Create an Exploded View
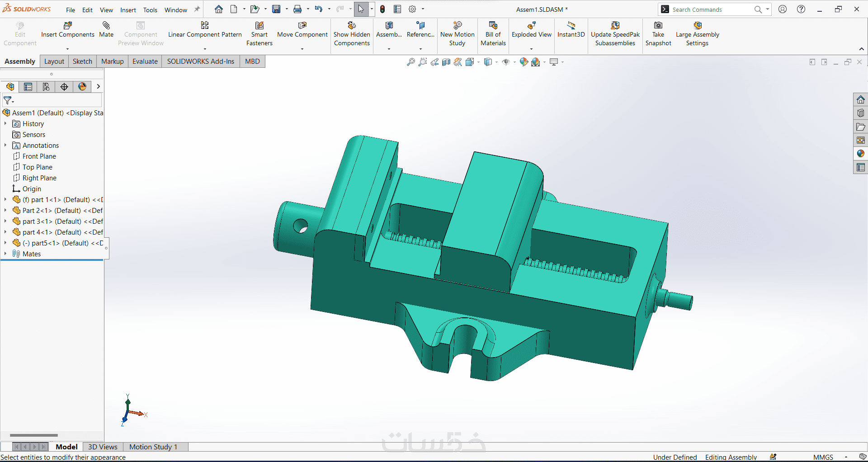The height and width of the screenshot is (462, 868). click(532, 30)
